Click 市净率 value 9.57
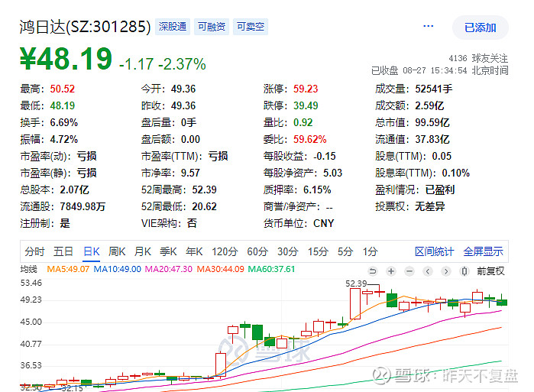The image size is (534, 392). 190,173
